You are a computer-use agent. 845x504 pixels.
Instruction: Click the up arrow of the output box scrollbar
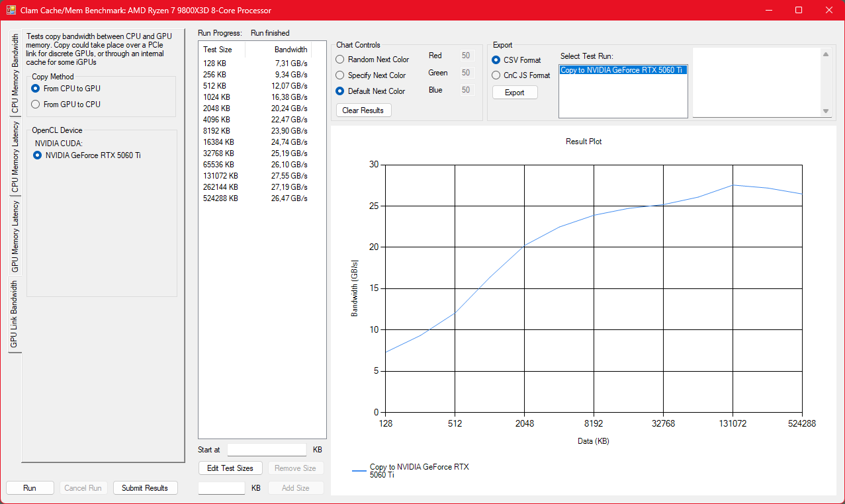pos(825,55)
